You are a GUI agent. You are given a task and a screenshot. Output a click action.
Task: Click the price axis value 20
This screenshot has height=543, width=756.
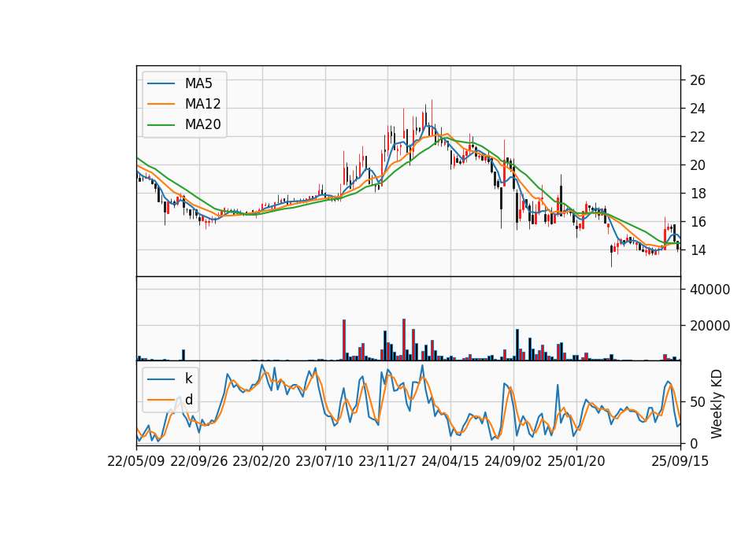[x=698, y=165]
